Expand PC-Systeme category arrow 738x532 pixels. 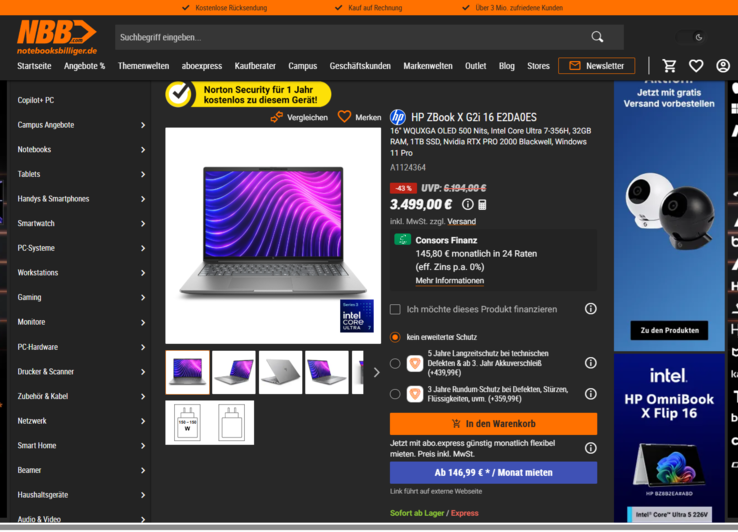(x=143, y=248)
